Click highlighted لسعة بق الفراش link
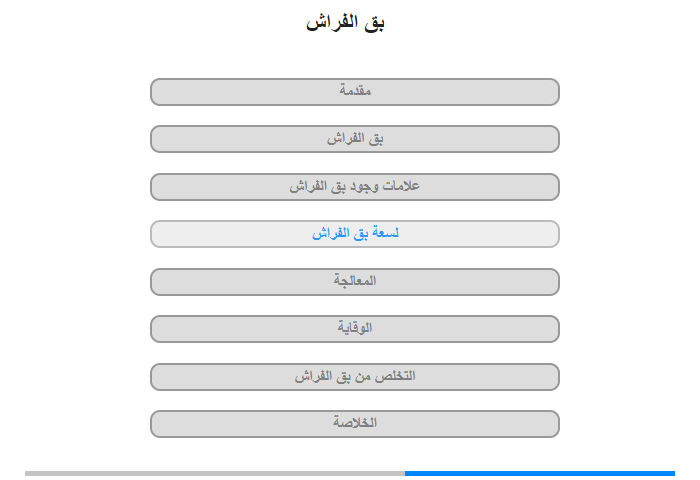The height and width of the screenshot is (480, 700). click(x=354, y=234)
